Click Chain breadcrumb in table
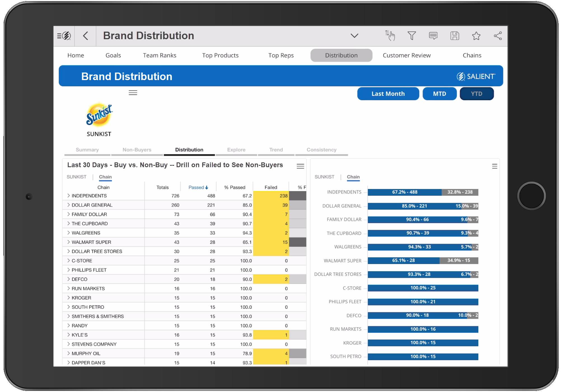Image resolution: width=562 pixels, height=392 pixels. click(x=105, y=177)
